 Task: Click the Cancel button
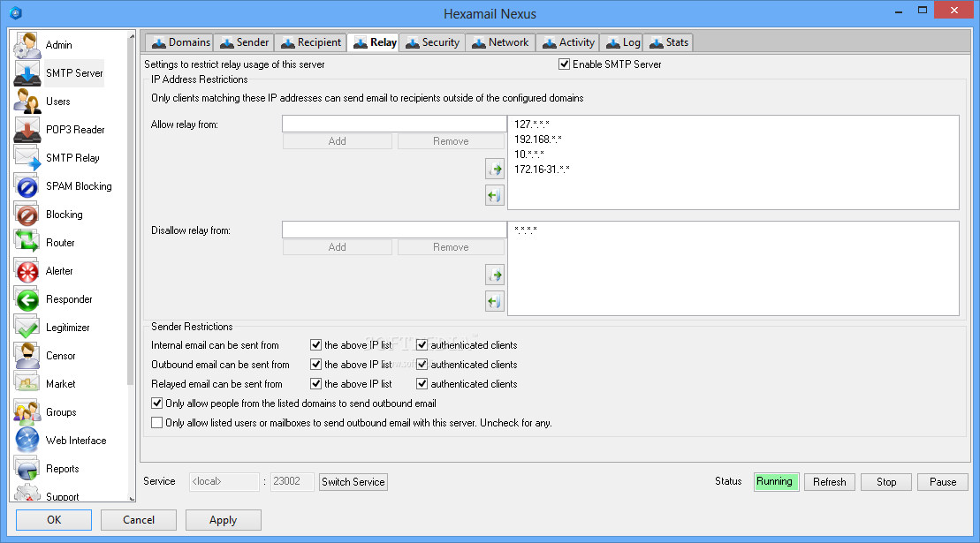tap(139, 520)
